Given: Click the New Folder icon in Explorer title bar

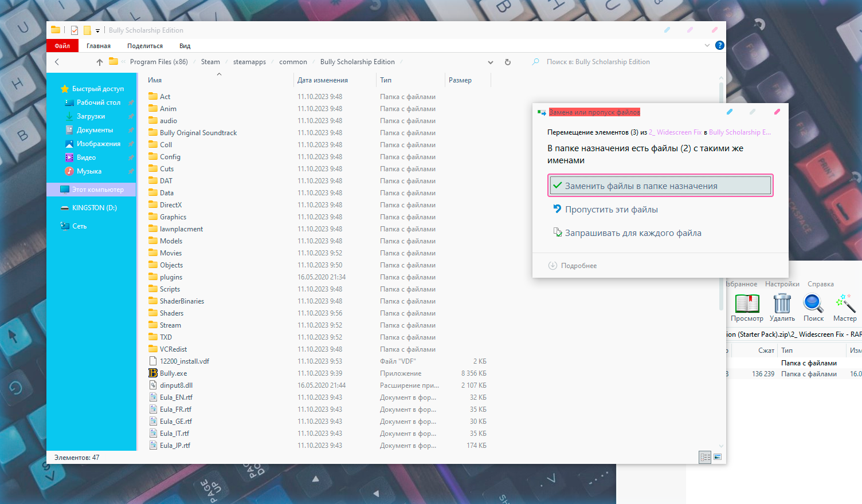Looking at the screenshot, I should [x=87, y=30].
